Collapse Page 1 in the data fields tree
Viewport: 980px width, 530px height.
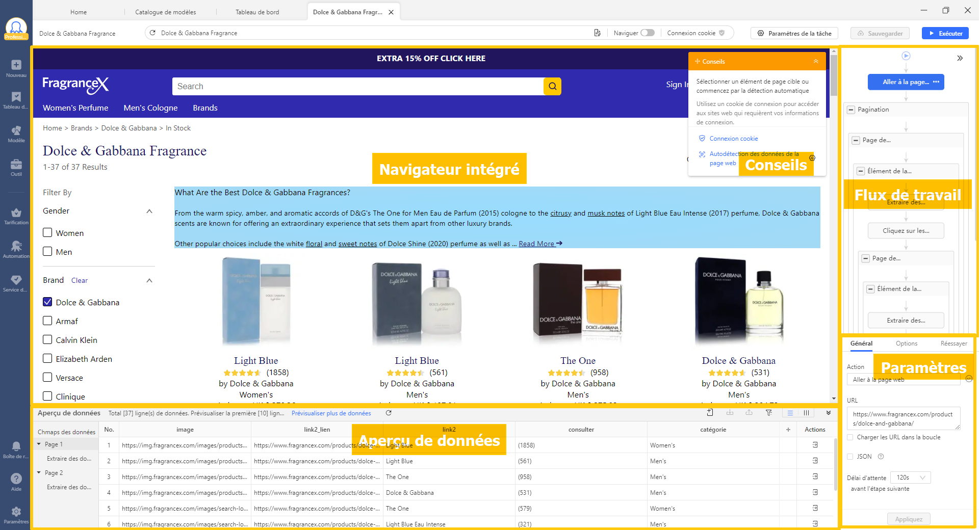point(39,444)
